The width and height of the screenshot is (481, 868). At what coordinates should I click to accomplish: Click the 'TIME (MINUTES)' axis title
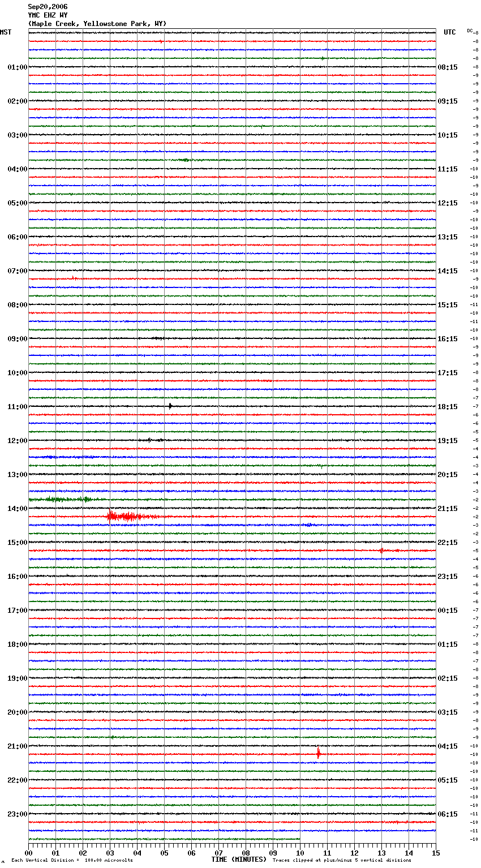point(239,860)
